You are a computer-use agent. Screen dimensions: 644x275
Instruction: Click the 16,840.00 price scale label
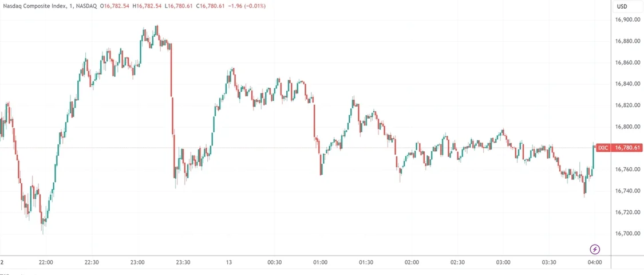tap(627, 84)
